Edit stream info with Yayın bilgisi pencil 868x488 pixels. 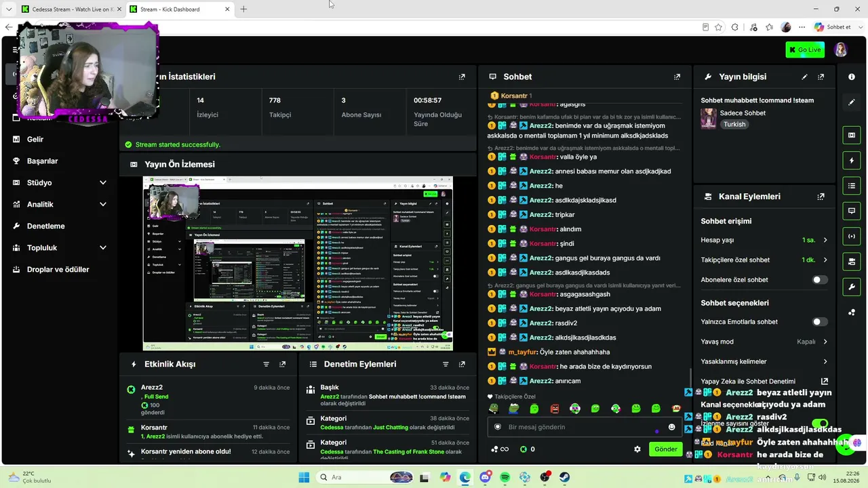[x=804, y=77]
